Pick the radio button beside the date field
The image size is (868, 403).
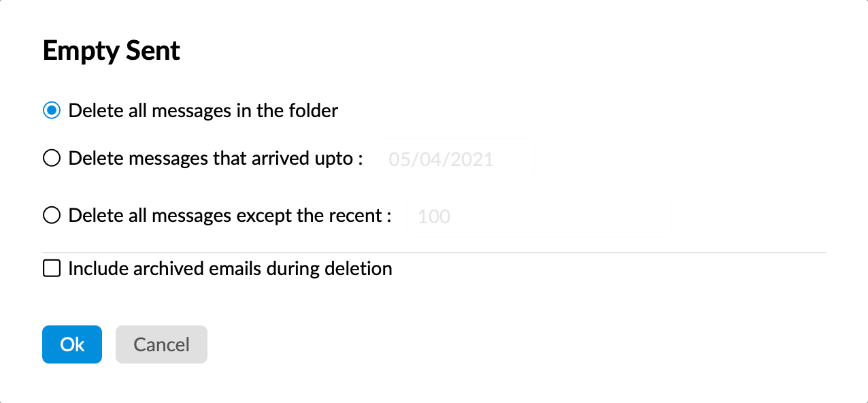pyautogui.click(x=52, y=159)
